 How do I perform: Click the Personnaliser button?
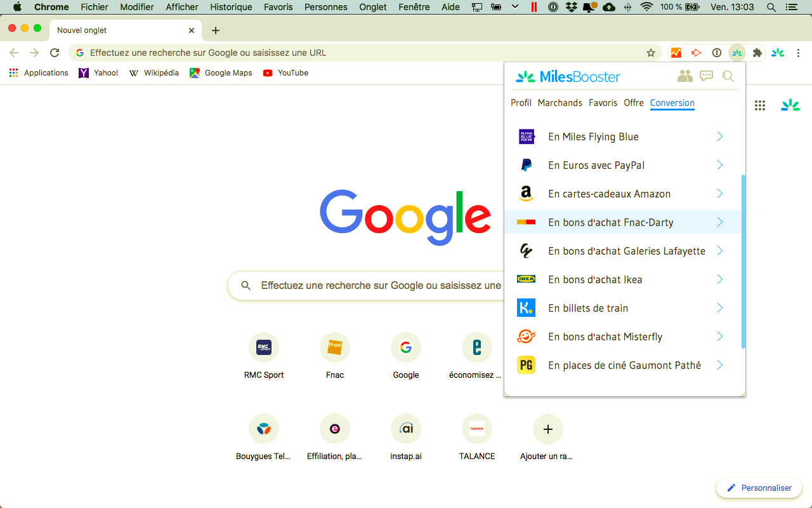(759, 488)
